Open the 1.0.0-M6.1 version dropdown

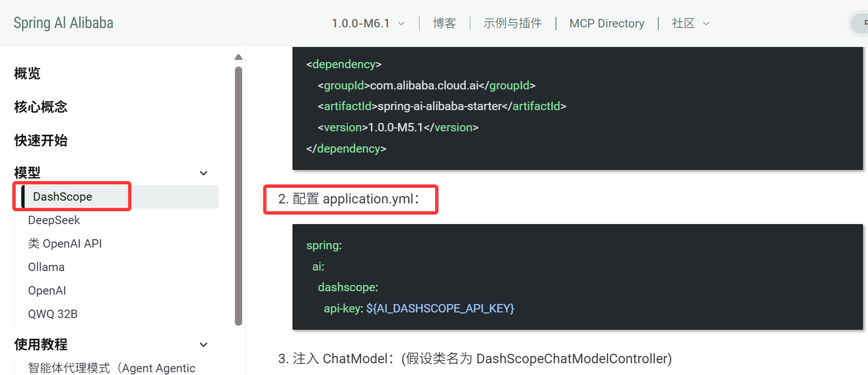[x=368, y=23]
